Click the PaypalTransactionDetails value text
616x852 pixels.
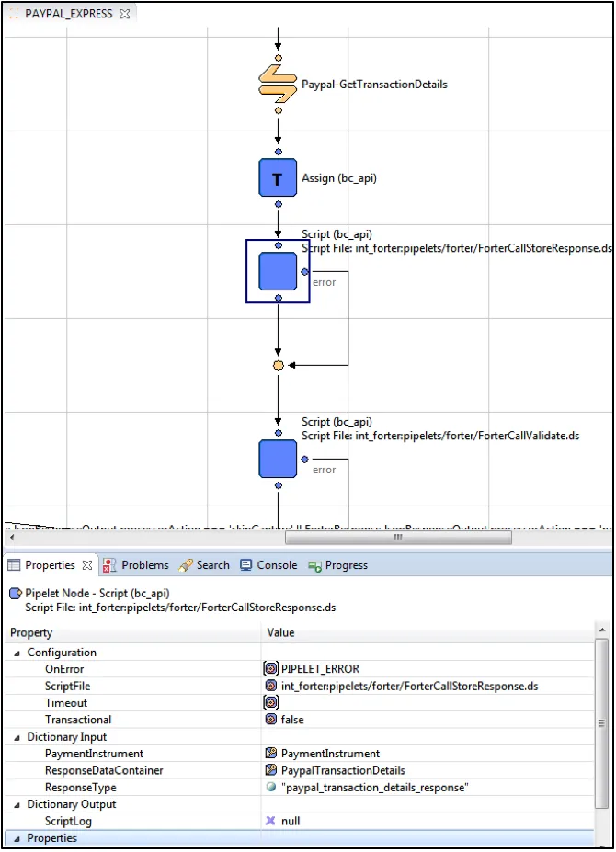pos(343,770)
